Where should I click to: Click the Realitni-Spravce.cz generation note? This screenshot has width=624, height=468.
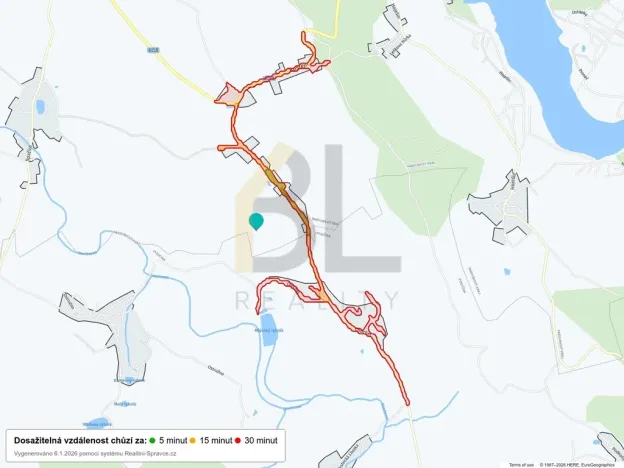[95, 453]
